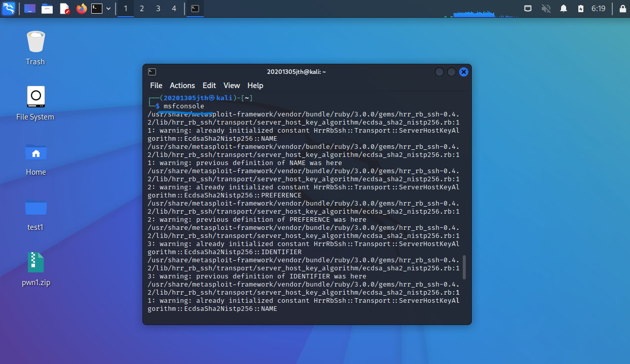Click the terminal vertical scrollbar handle
Viewport: 630px width, 364px height.
464,267
